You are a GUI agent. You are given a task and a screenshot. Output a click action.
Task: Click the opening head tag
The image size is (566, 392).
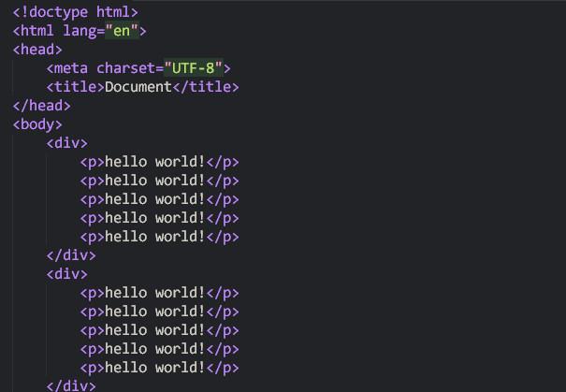[x=37, y=50]
